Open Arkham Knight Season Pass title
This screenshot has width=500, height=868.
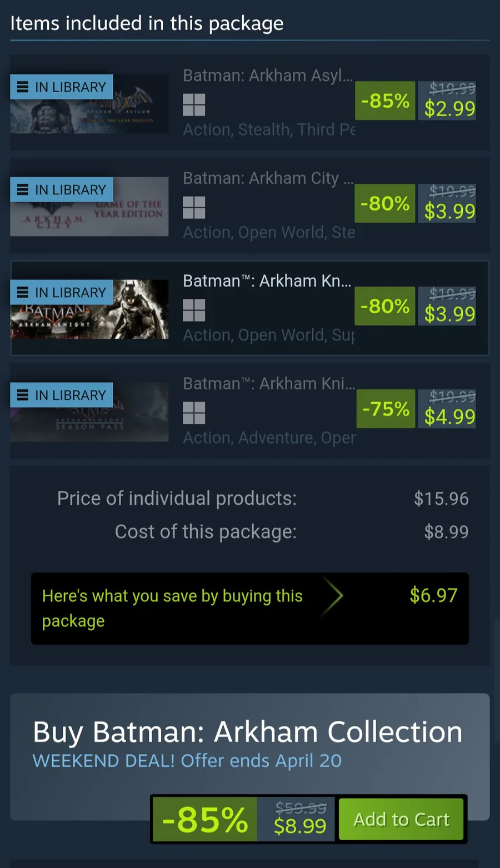pos(269,384)
